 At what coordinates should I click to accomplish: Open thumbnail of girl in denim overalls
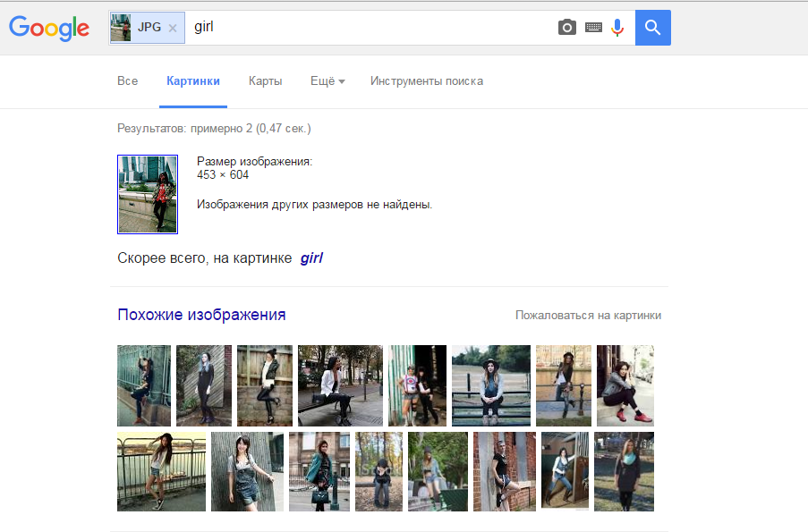[x=247, y=472]
